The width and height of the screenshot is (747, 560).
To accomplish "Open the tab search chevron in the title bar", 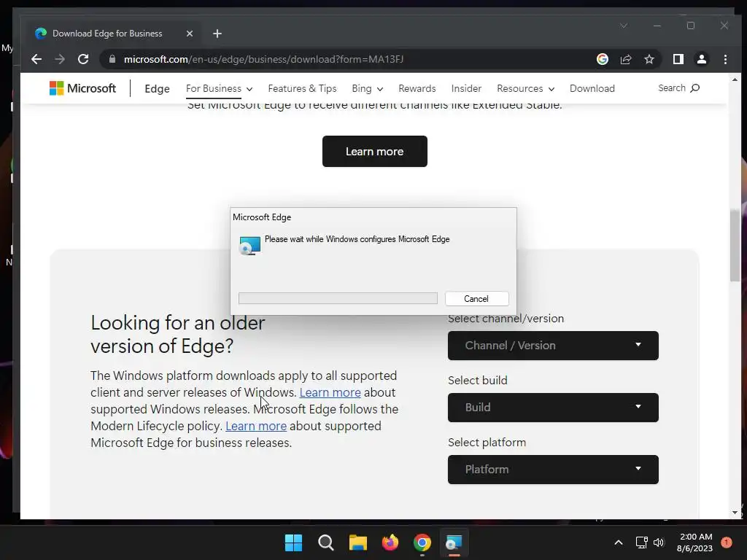I will tap(624, 26).
